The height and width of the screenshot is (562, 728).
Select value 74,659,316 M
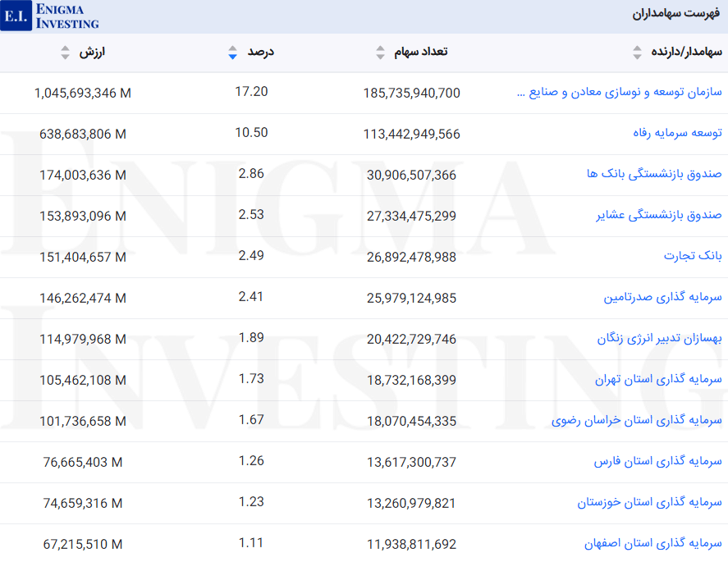pos(83,503)
